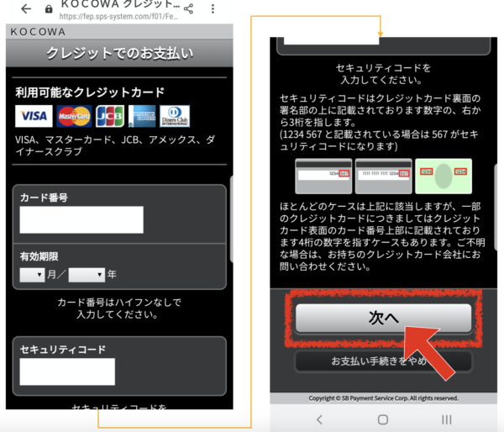Image resolution: width=504 pixels, height=432 pixels.
Task: View second card-back example with 567
Action: tap(384, 176)
